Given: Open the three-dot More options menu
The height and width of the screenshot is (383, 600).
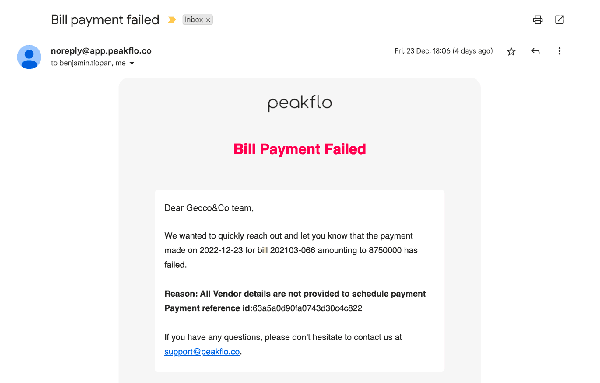Looking at the screenshot, I should [x=559, y=51].
